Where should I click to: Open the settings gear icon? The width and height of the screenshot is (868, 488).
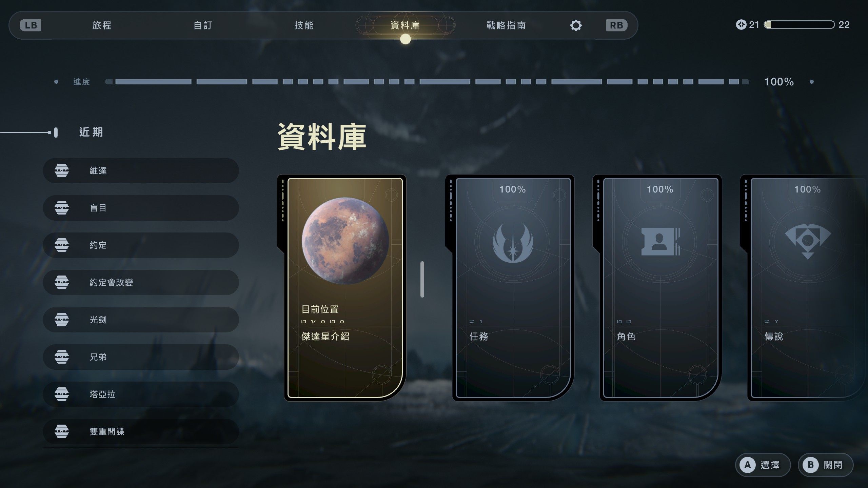click(x=576, y=25)
